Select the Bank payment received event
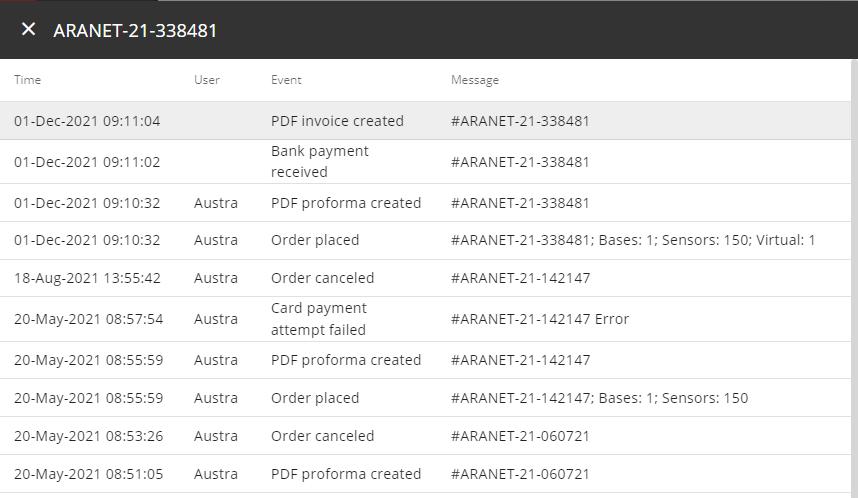 [x=319, y=161]
